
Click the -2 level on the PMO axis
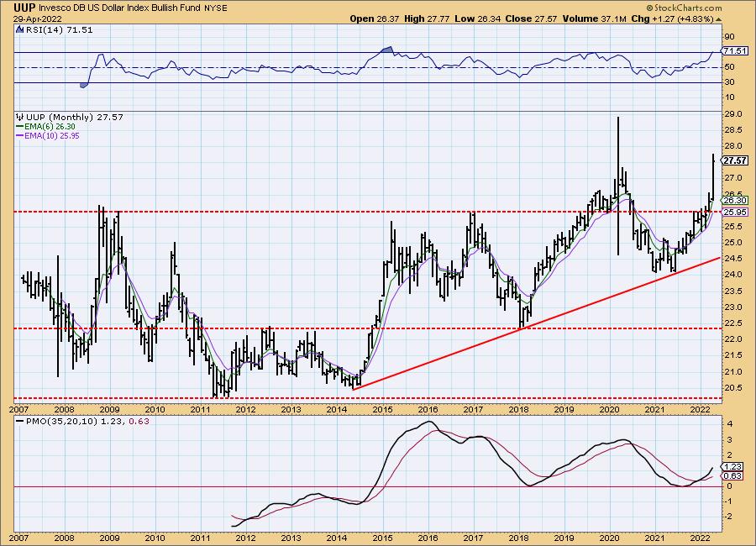728,517
